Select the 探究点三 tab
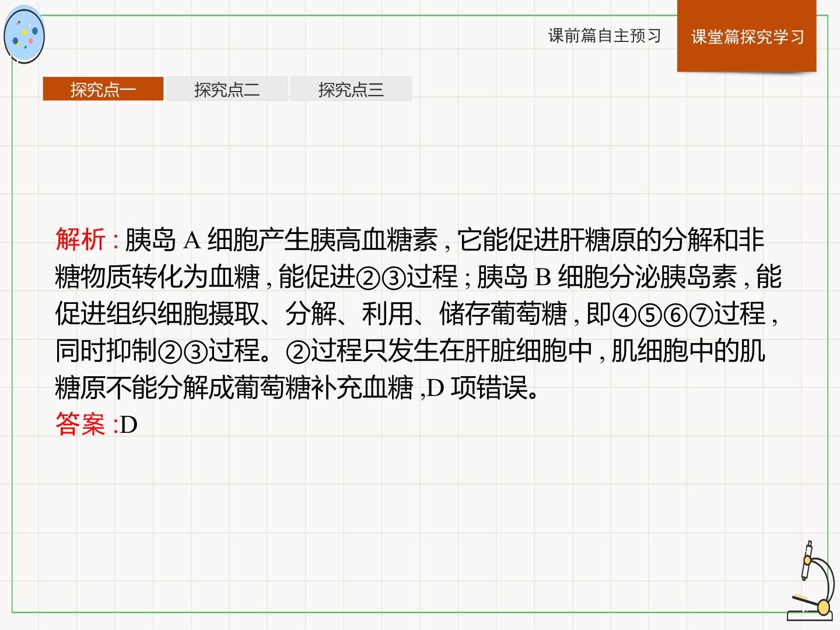 [x=351, y=89]
